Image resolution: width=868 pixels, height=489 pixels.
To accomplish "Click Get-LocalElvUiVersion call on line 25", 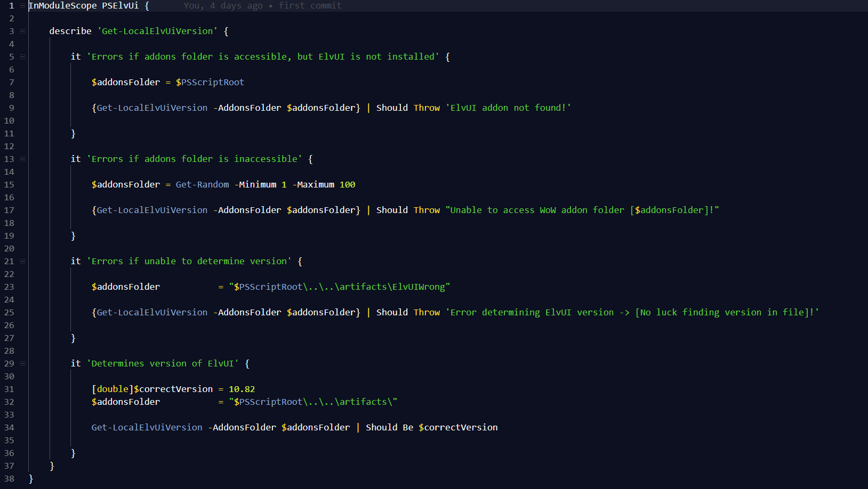I will tap(152, 312).
